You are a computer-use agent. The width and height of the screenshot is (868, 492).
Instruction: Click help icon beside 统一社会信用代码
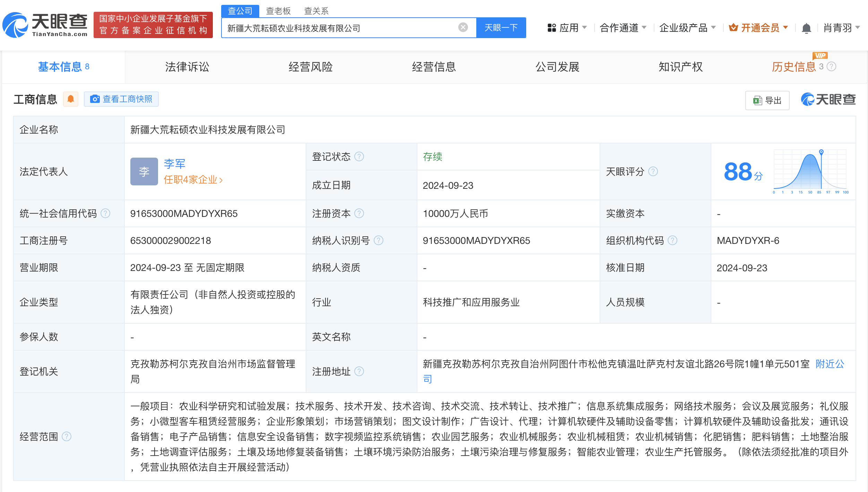pyautogui.click(x=105, y=213)
